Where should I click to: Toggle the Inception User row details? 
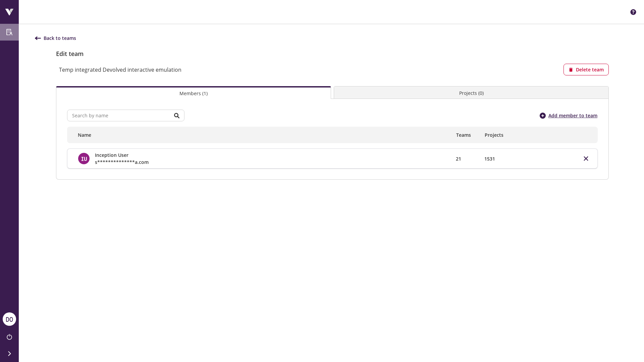click(332, 158)
